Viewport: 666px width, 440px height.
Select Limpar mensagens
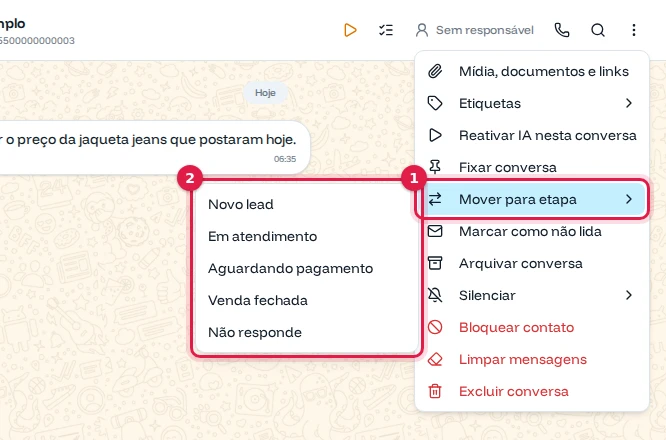tap(532, 359)
